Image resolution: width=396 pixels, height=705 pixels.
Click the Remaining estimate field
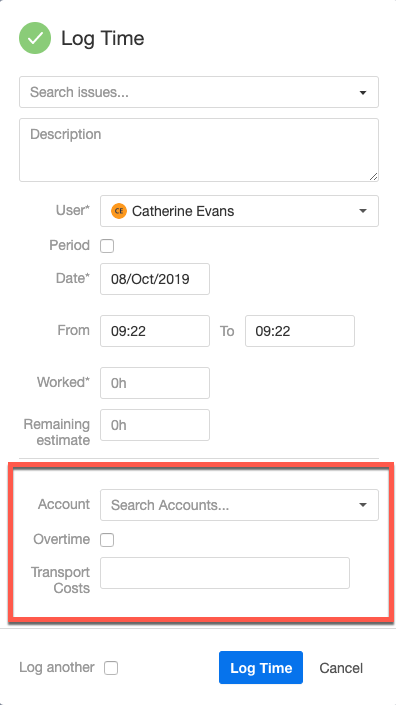pos(155,425)
